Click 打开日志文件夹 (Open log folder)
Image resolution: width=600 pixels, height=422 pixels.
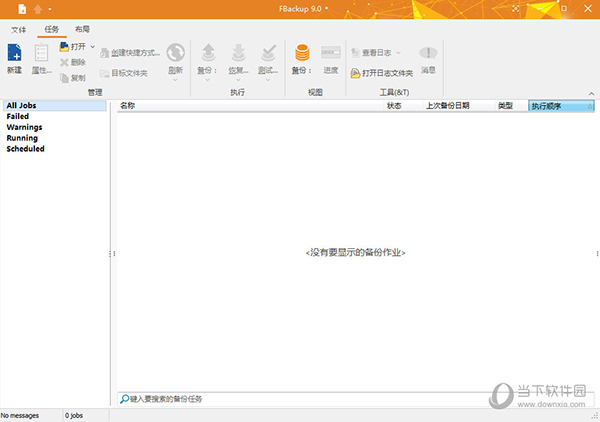(x=382, y=73)
